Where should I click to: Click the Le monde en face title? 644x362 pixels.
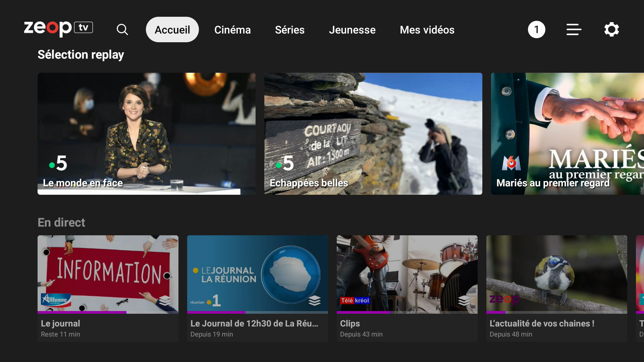83,183
